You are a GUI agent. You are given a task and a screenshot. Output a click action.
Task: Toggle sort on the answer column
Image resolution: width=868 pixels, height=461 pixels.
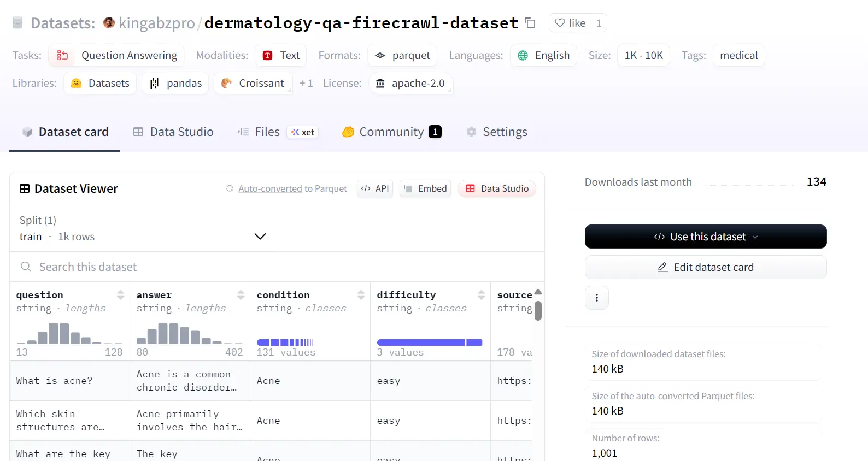241,295
